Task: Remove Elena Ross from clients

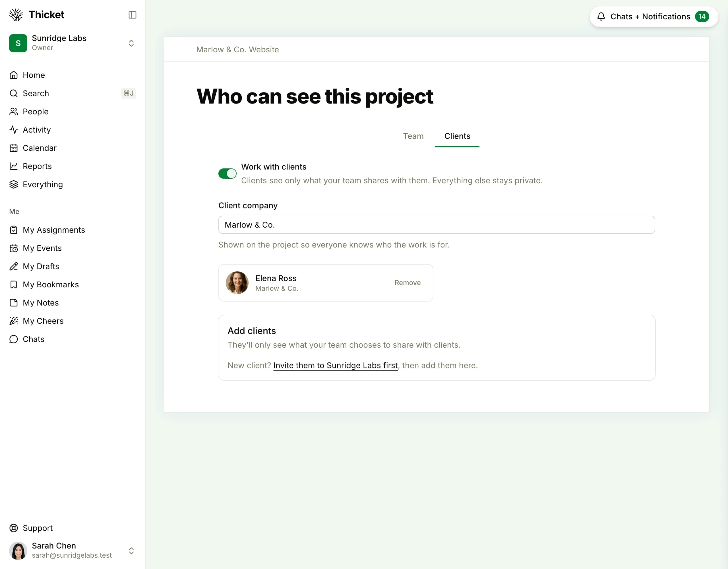Action: (x=407, y=283)
